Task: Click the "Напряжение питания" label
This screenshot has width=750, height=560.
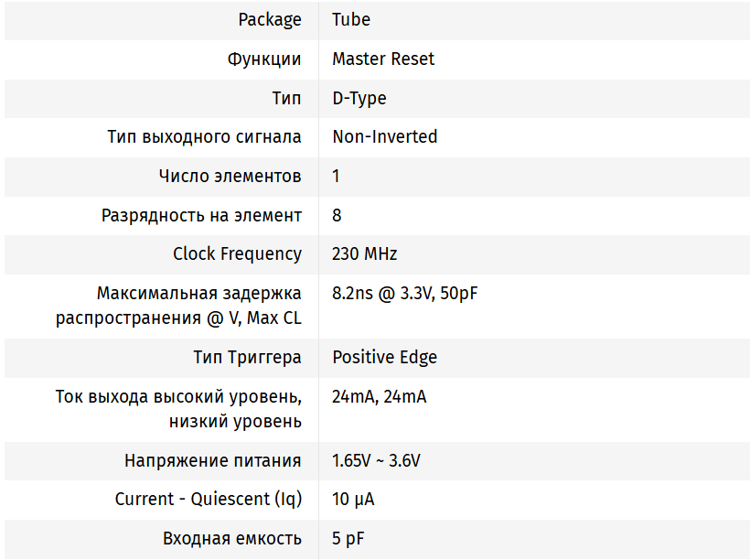Action: click(x=212, y=460)
